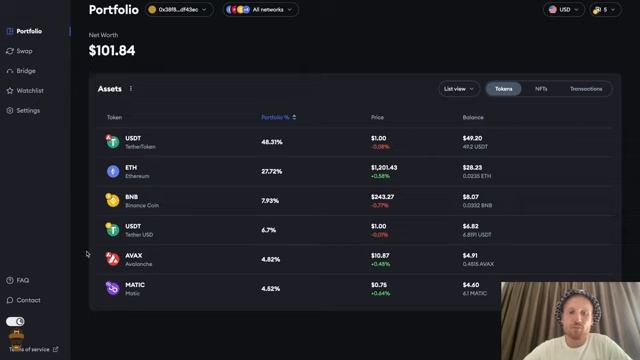Click the 48.31% portfolio value

(271, 142)
